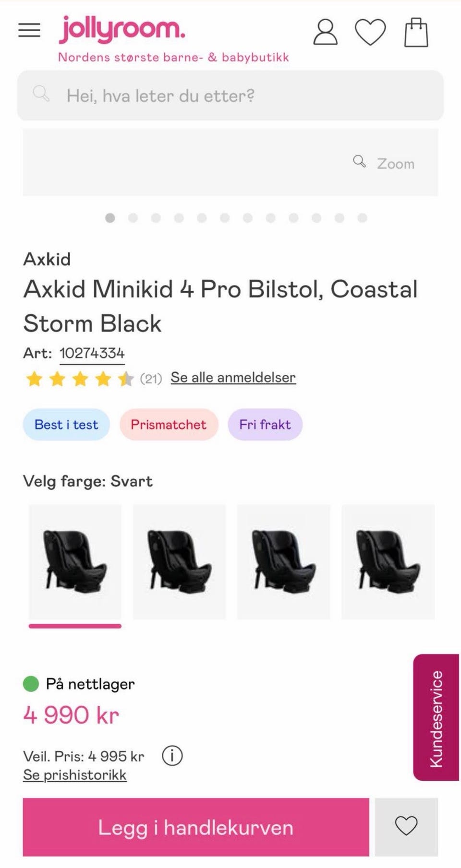Open the 'Se prishistorikk' price history link
Screen dimensions: 461x868
[75, 775]
